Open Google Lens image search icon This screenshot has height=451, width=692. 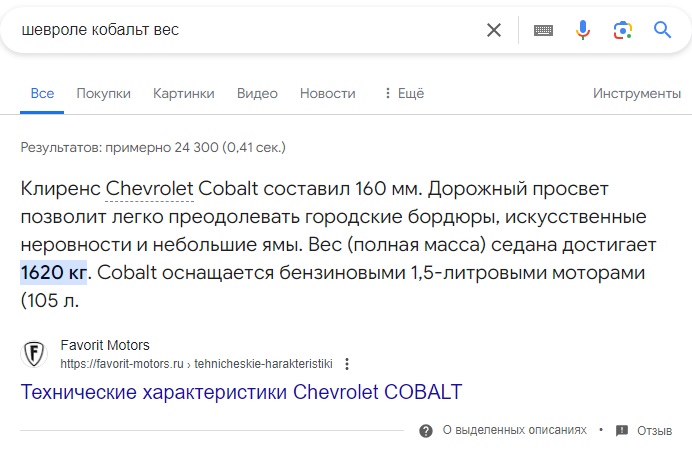point(623,30)
